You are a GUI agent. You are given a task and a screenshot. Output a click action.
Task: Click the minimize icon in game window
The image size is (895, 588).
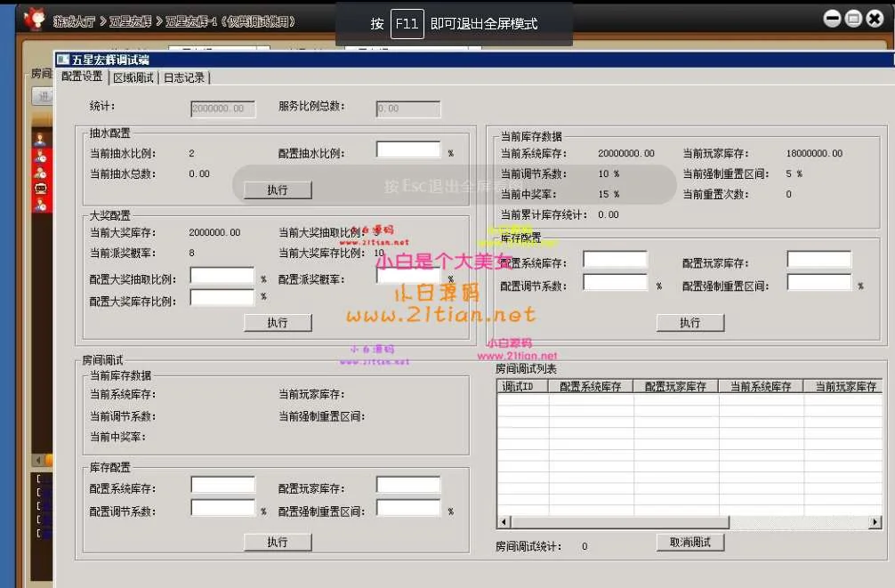coord(832,19)
